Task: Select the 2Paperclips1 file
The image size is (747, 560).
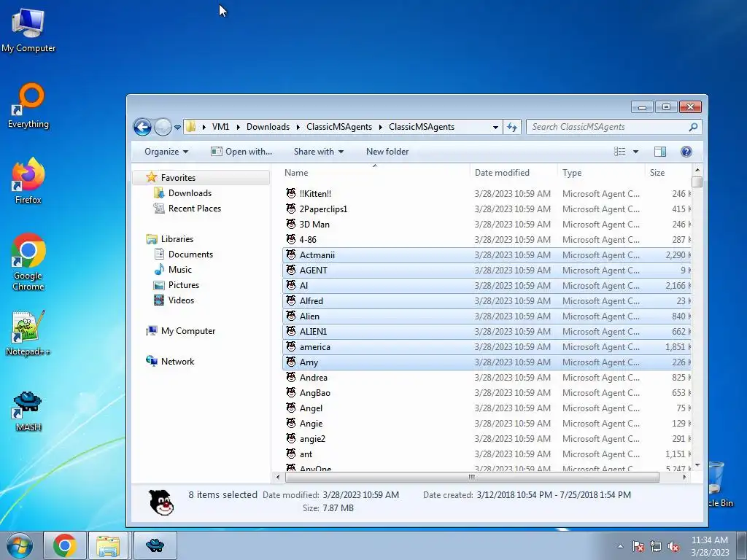Action: click(x=487, y=209)
